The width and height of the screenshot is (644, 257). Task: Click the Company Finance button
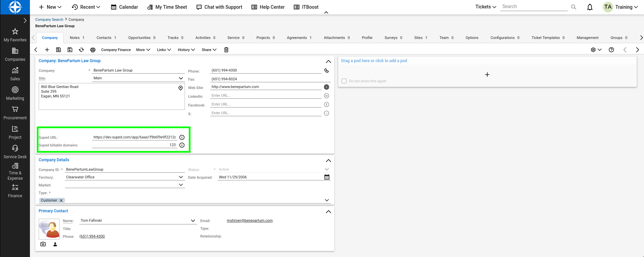[116, 50]
